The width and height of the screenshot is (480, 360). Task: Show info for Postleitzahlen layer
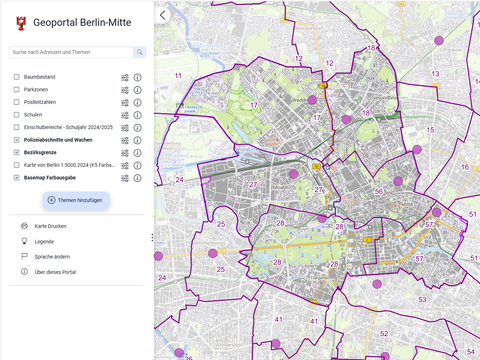pos(137,103)
